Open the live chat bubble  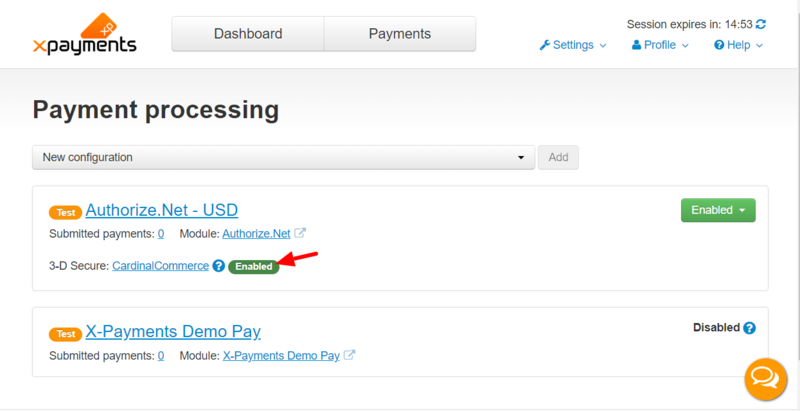click(765, 379)
